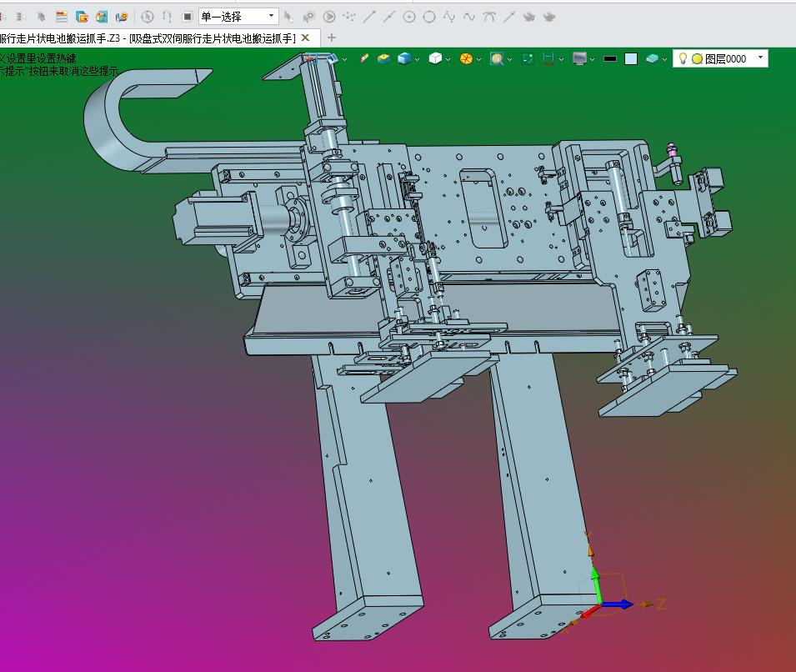796x672 pixels.
Task: Click the wavy spline snap icon
Action: click(x=469, y=17)
